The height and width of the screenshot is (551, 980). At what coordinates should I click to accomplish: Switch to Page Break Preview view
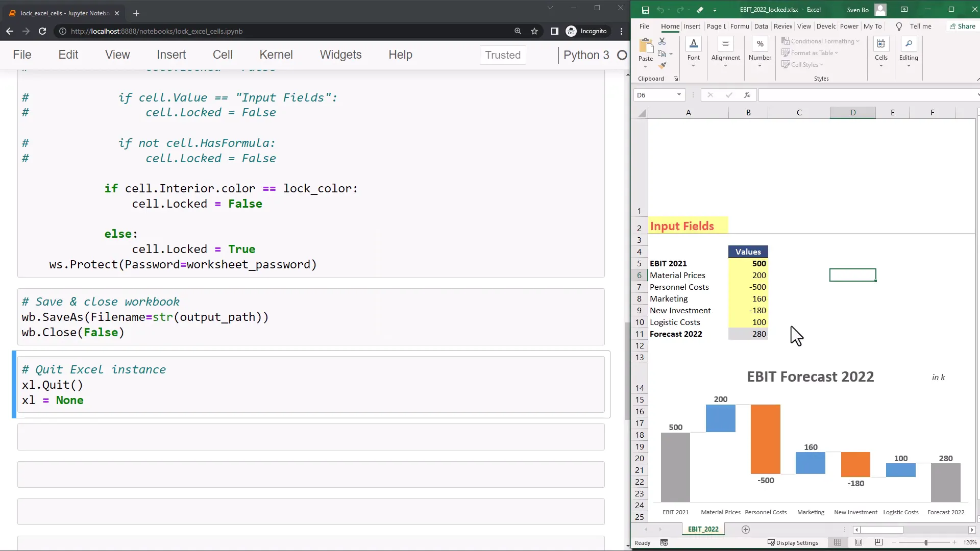[x=878, y=542]
